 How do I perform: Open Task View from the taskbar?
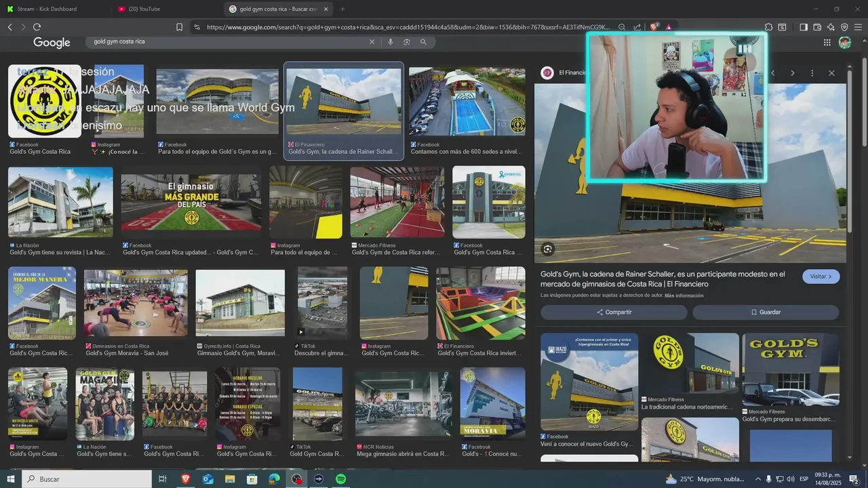click(x=163, y=479)
